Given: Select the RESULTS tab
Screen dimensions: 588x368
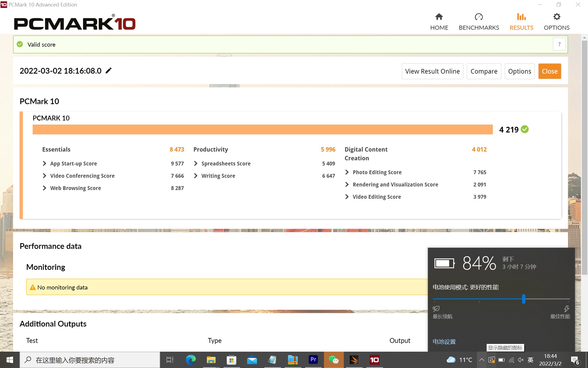Looking at the screenshot, I should 521,22.
